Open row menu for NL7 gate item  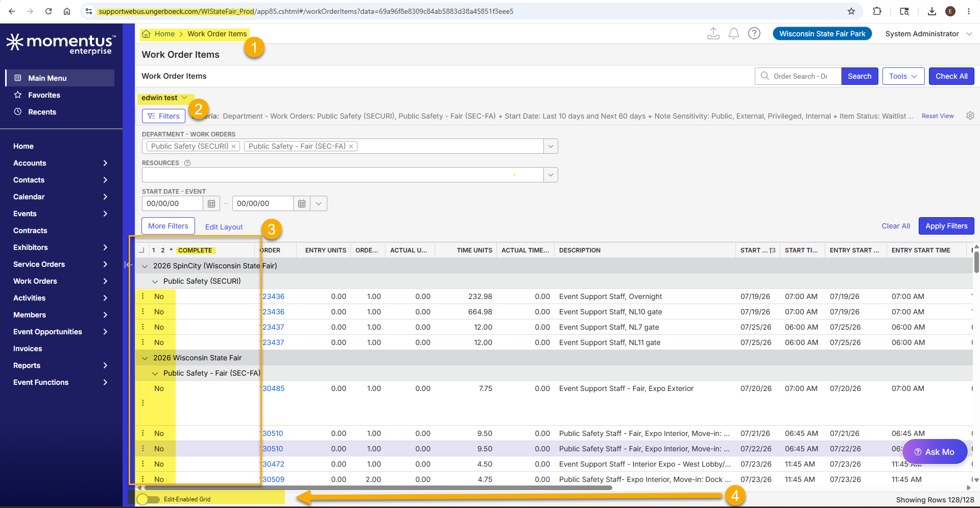143,327
